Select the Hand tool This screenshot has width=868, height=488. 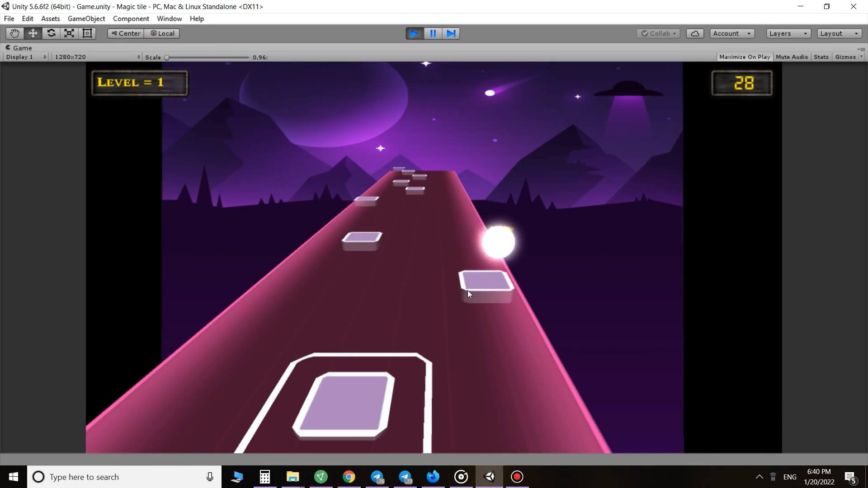14,33
